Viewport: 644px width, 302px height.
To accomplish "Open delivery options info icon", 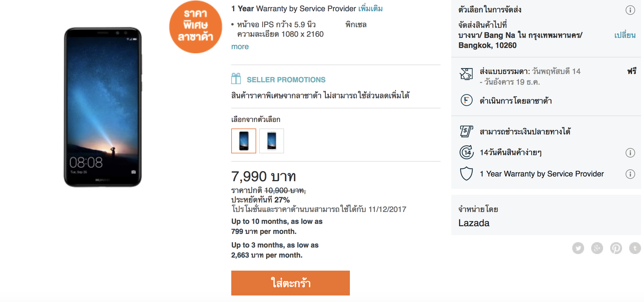I will (x=630, y=10).
